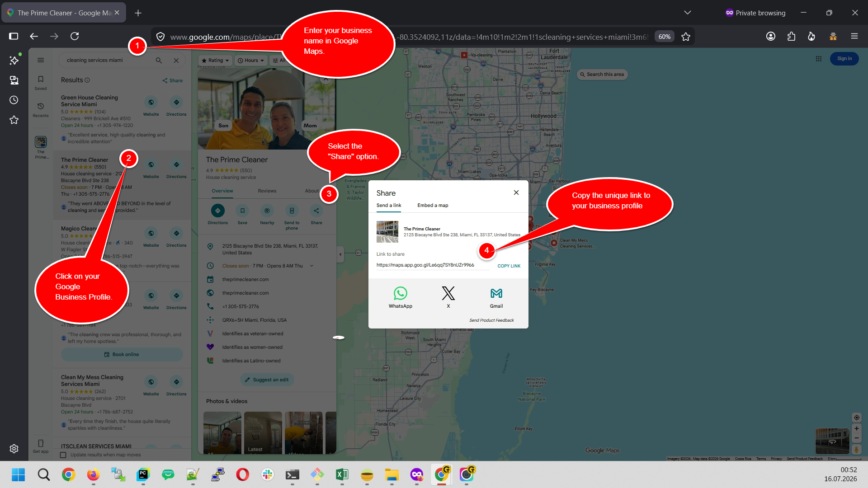This screenshot has height=488, width=868.
Task: Click the share link URL field
Action: coord(433,265)
